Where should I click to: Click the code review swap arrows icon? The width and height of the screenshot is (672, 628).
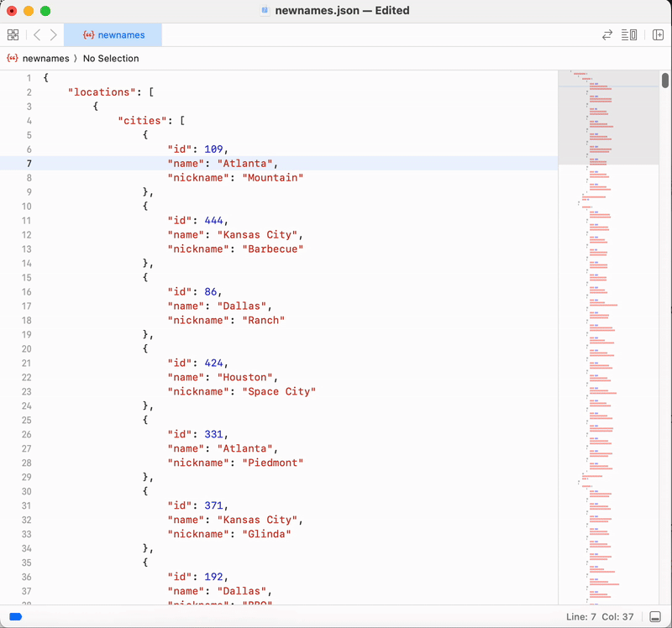(606, 35)
